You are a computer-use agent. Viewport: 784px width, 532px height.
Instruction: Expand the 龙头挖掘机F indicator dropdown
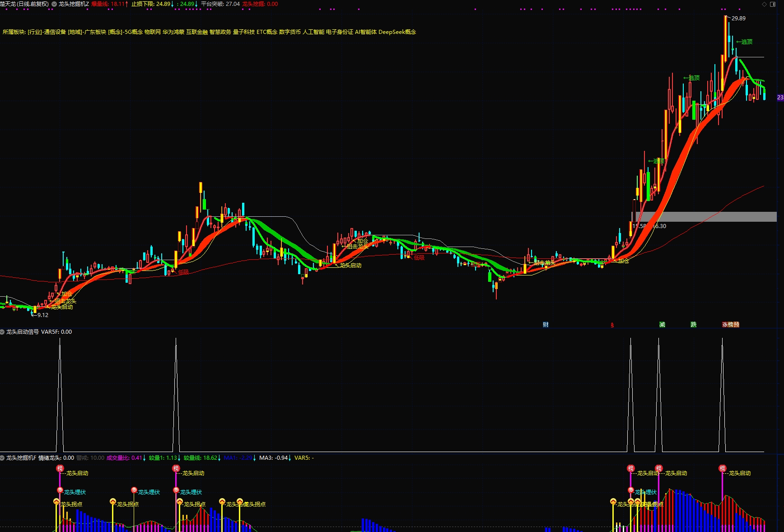pos(2,458)
